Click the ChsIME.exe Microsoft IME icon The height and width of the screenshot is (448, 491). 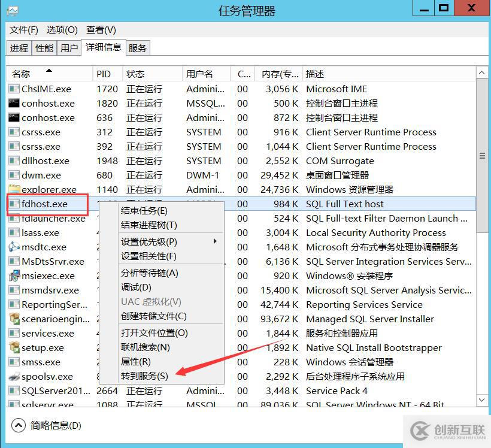[x=13, y=89]
